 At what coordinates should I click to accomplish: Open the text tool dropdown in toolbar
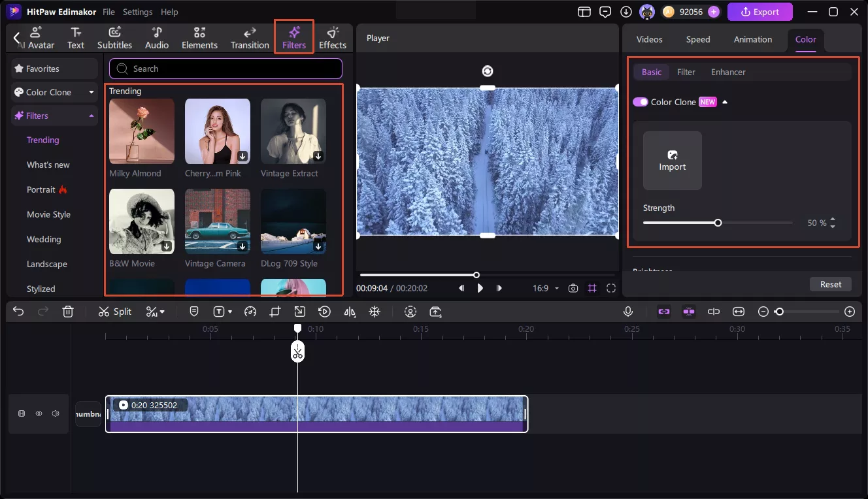click(x=223, y=312)
